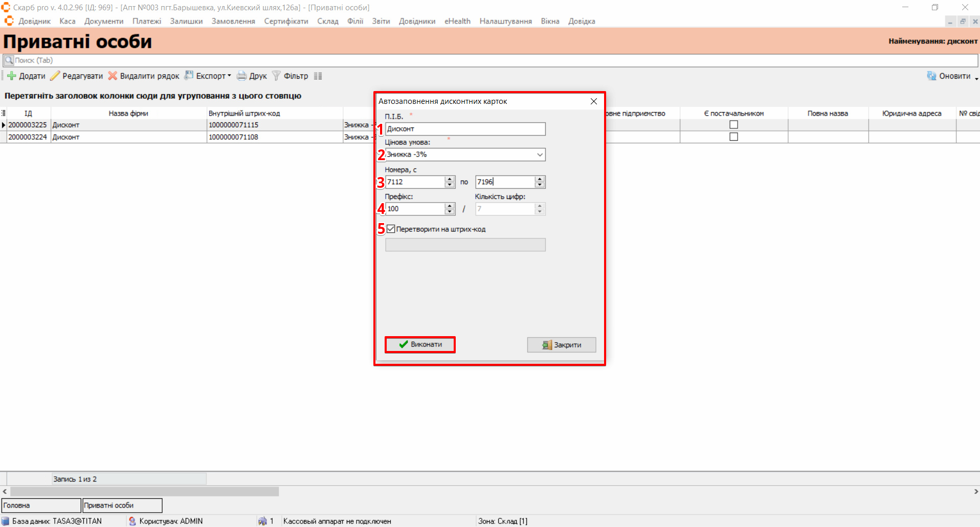This screenshot has width=980, height=527.
Task: Open the Filter (Фільтр) funnel icon
Action: tap(276, 76)
